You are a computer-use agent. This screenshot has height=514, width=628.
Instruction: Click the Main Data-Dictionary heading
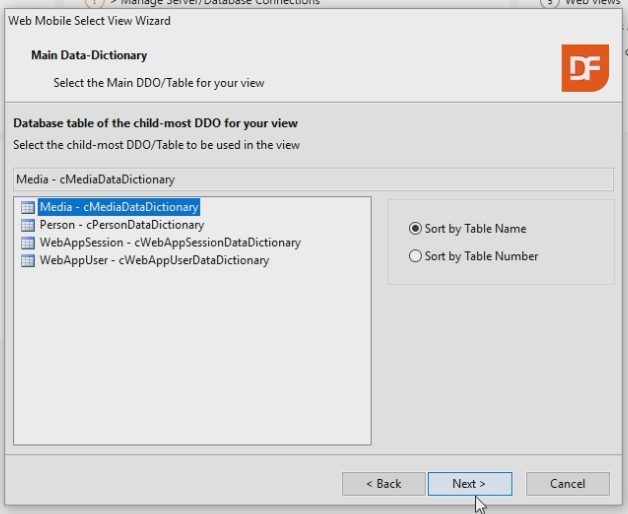(x=89, y=56)
